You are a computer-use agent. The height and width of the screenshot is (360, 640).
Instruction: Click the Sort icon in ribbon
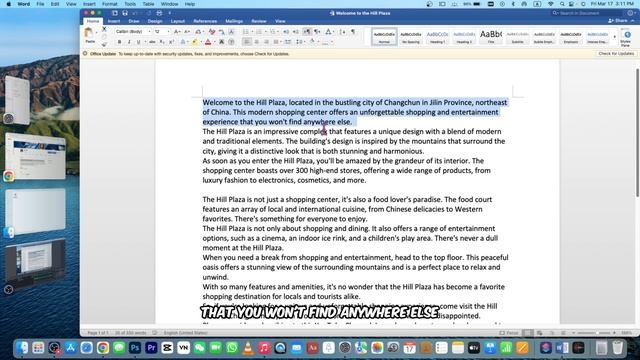coord(342,31)
